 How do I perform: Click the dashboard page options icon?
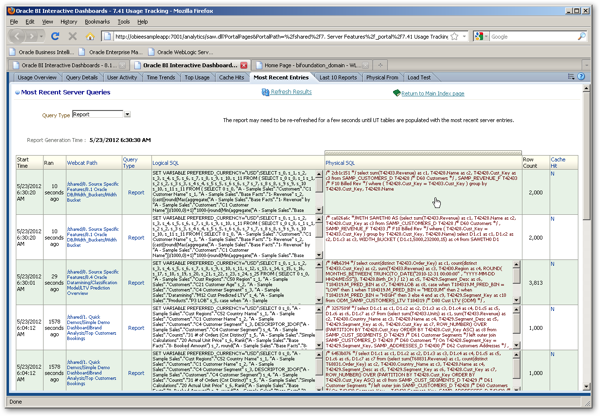571,77
